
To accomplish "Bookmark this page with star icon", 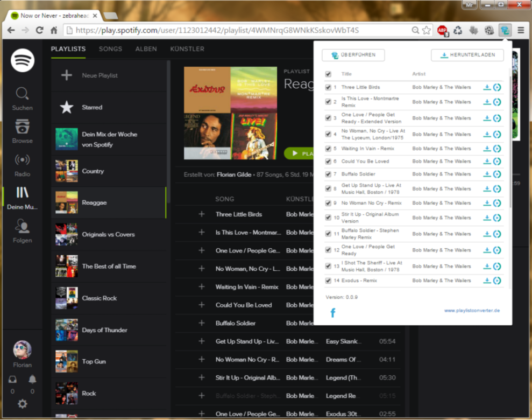I will click(x=427, y=30).
